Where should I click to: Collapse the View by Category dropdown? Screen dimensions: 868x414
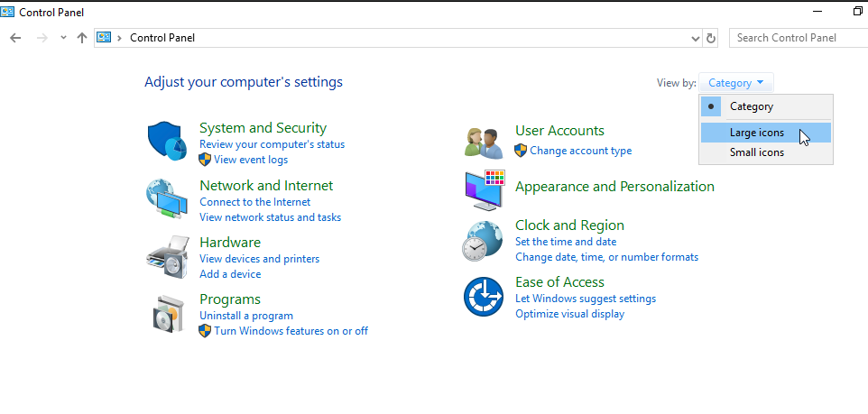coord(735,83)
